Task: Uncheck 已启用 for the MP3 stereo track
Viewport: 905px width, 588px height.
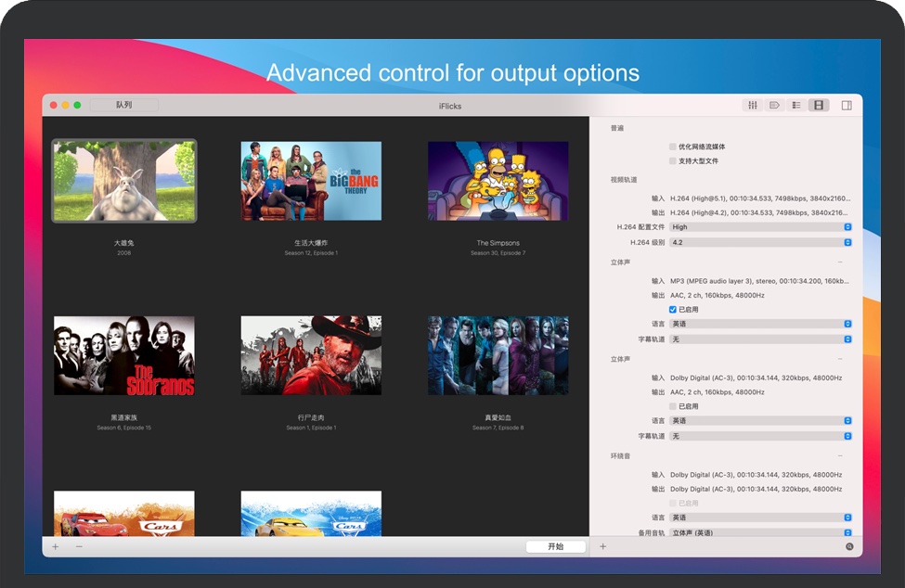Action: coord(673,310)
